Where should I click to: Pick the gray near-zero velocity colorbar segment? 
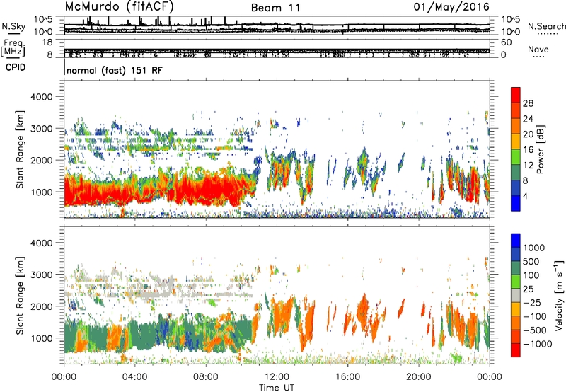tap(516, 295)
